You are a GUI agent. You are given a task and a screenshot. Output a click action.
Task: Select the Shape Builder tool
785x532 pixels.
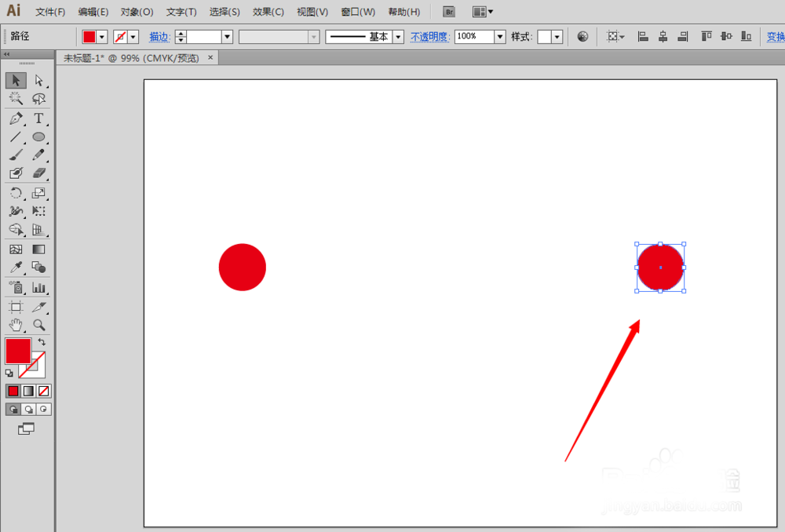[x=16, y=230]
